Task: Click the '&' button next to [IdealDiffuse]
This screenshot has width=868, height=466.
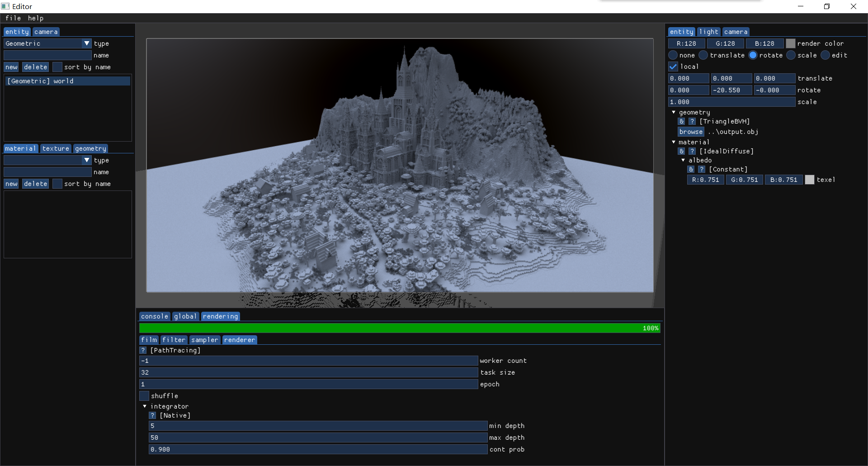Action: [x=681, y=151]
